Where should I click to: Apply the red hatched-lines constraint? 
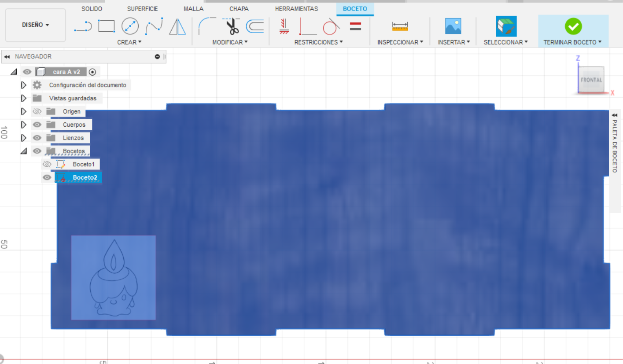[x=284, y=26]
